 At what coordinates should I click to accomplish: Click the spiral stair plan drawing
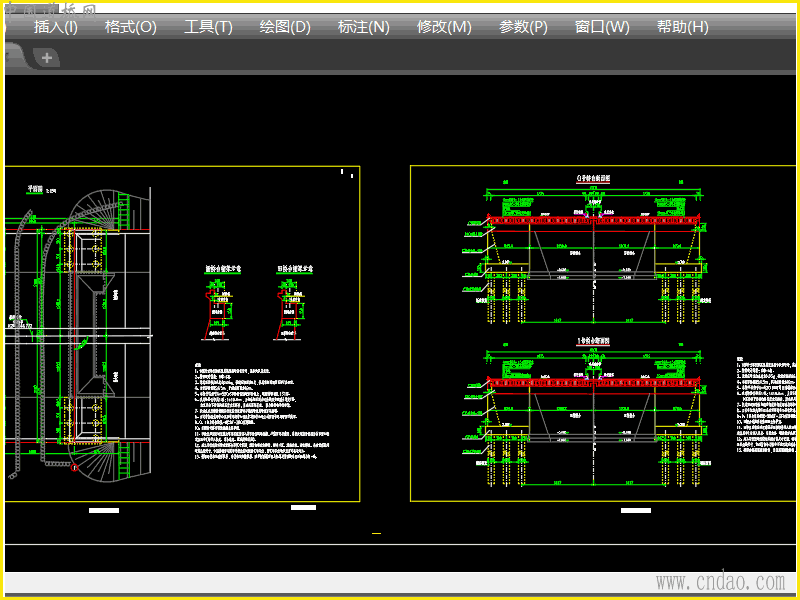[x=77, y=334]
